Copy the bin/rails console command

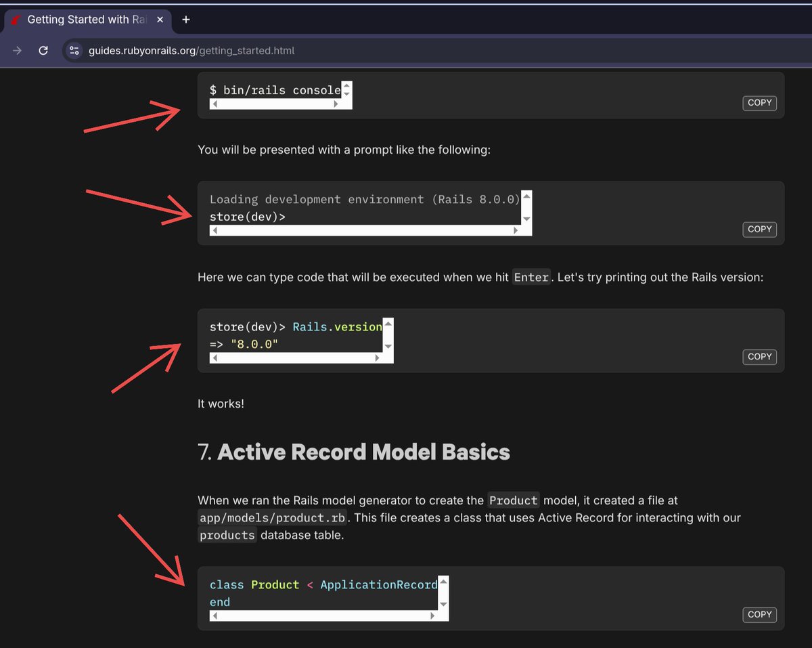click(x=759, y=103)
